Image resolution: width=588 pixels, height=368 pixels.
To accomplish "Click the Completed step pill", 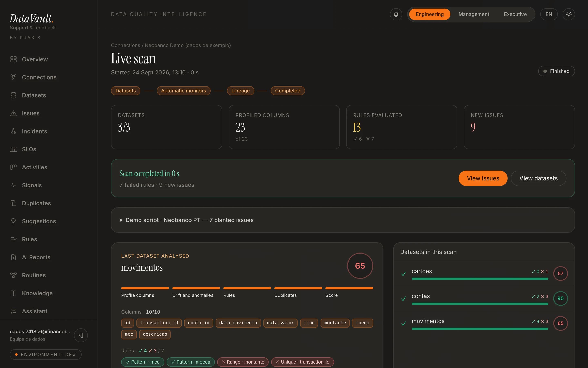I will 288,91.
